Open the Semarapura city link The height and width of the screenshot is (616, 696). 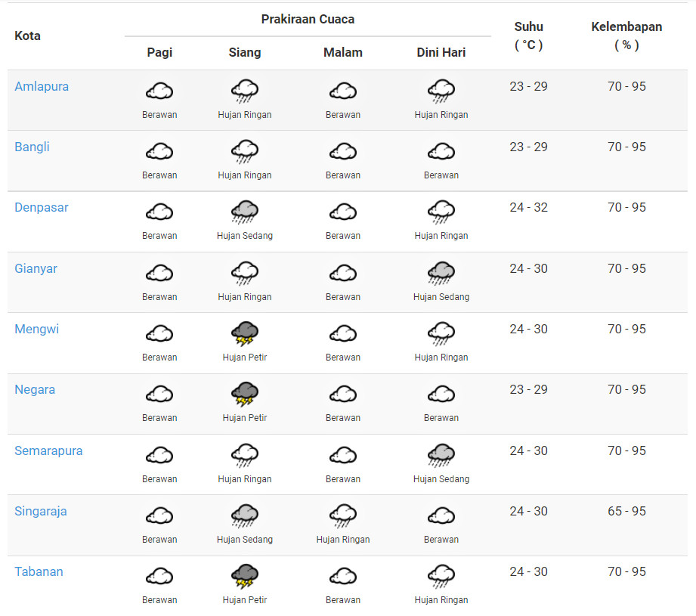click(x=48, y=450)
